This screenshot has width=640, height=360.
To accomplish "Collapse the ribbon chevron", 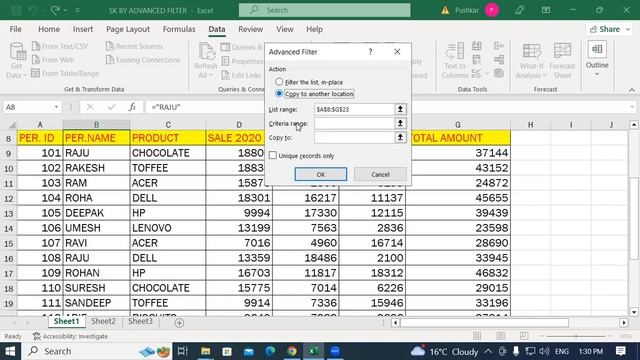I will (632, 89).
